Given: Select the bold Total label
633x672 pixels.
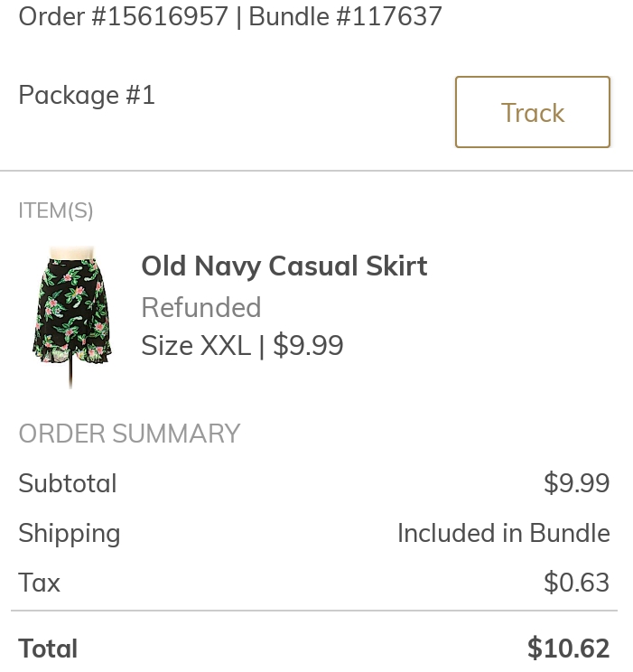Looking at the screenshot, I should click(48, 649).
